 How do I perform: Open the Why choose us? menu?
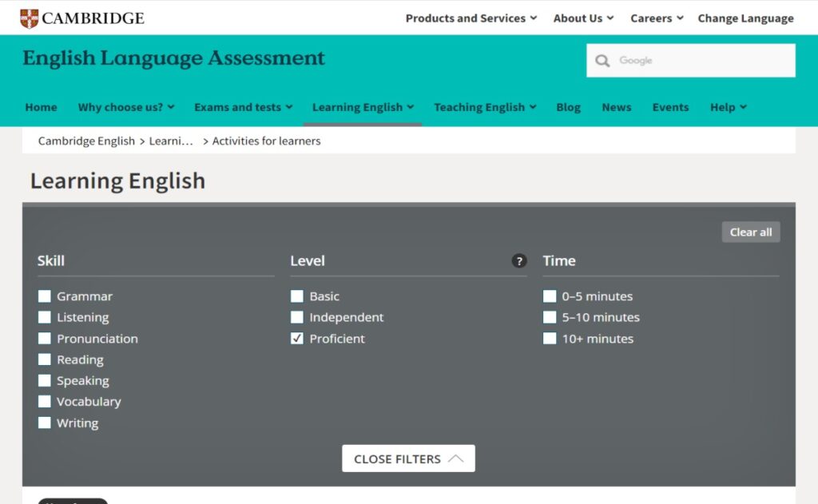[126, 107]
